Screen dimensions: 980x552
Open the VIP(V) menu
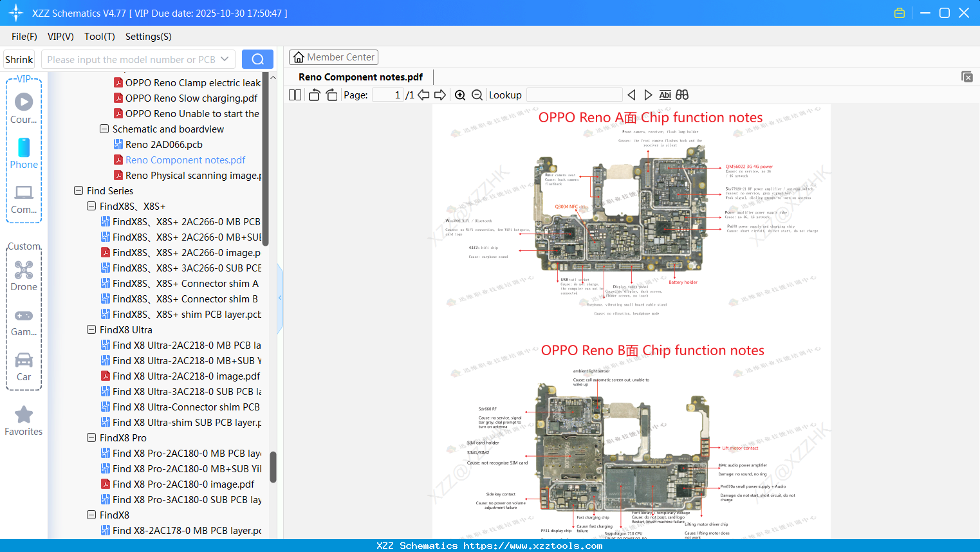click(60, 37)
